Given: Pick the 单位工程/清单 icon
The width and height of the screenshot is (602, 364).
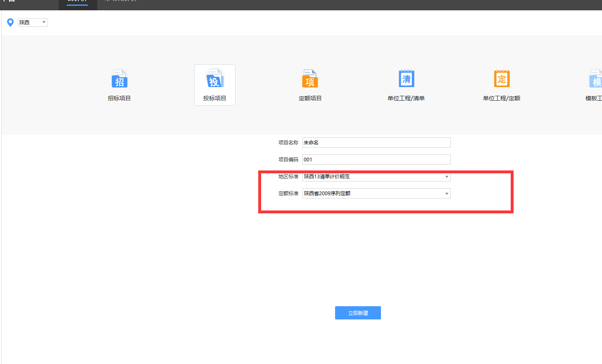Looking at the screenshot, I should tap(406, 78).
